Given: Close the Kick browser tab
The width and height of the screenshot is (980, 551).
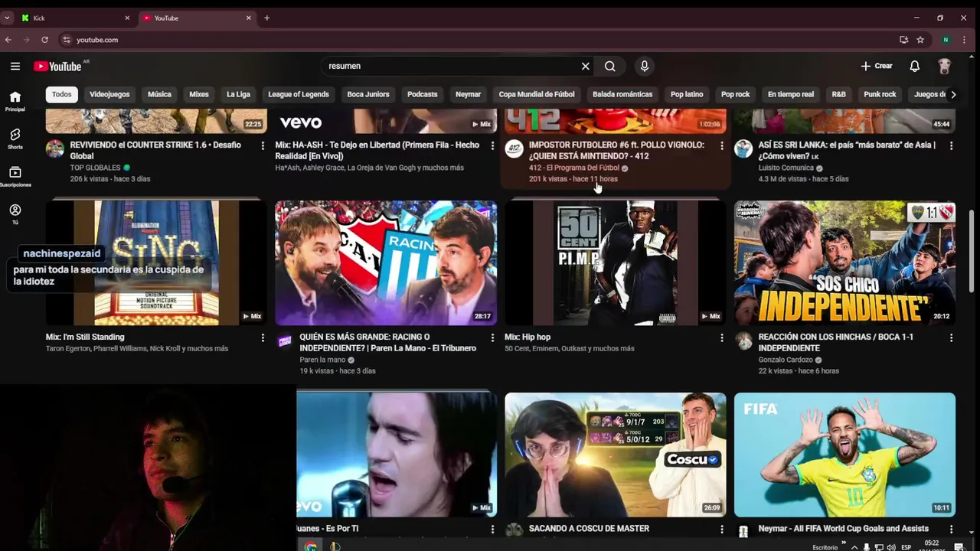Looking at the screenshot, I should point(127,18).
